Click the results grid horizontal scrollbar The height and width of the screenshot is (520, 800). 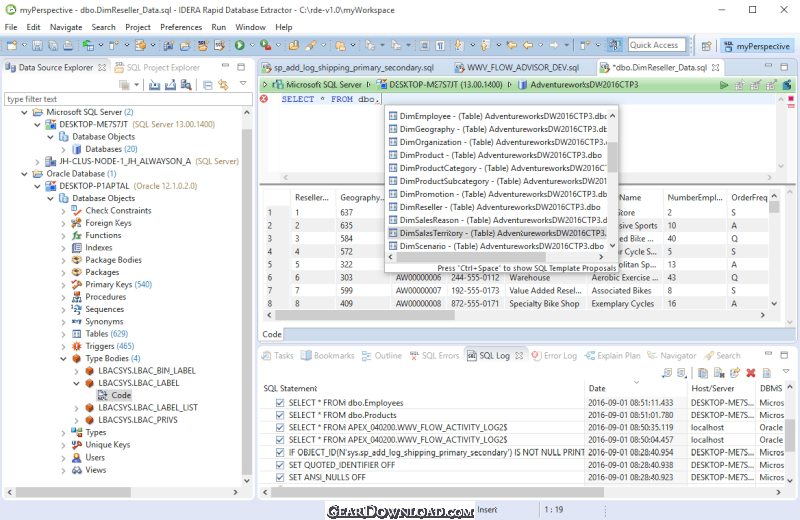pos(365,315)
